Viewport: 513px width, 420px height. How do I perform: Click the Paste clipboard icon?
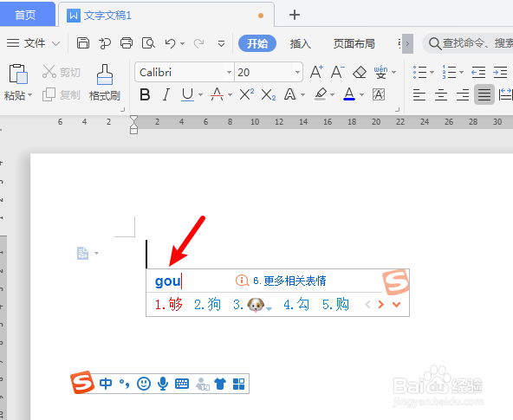18,74
